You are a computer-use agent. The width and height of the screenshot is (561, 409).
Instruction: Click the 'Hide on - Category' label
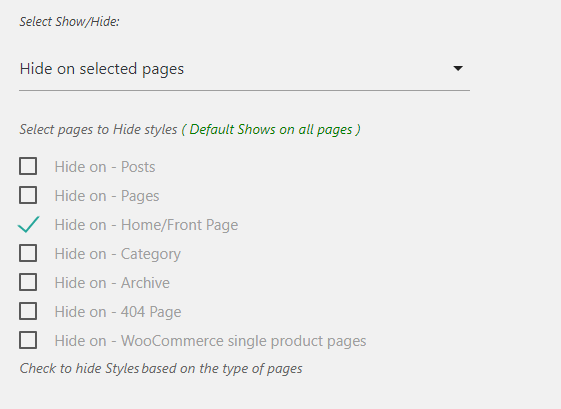tap(118, 254)
